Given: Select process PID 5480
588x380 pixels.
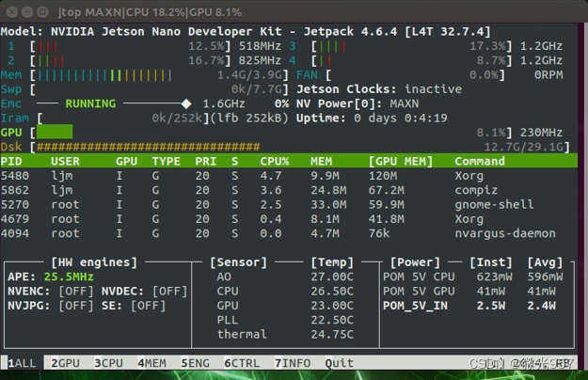Looking at the screenshot, I should [x=15, y=176].
